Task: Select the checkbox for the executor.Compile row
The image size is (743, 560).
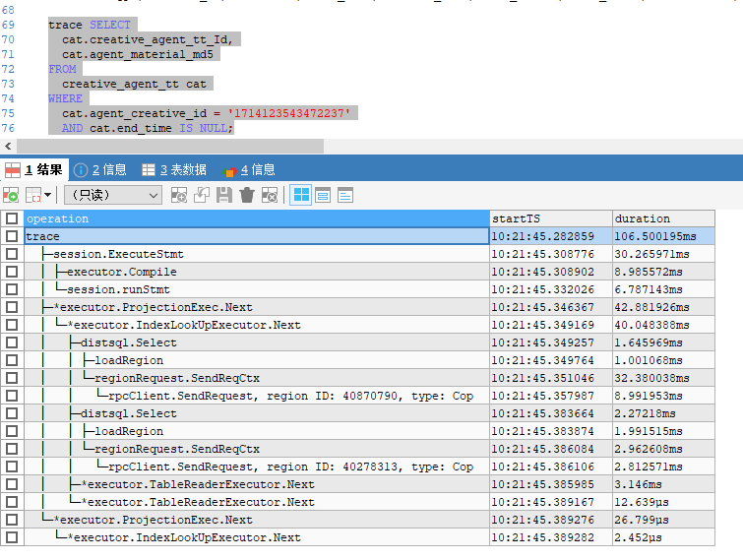Action: (x=12, y=272)
